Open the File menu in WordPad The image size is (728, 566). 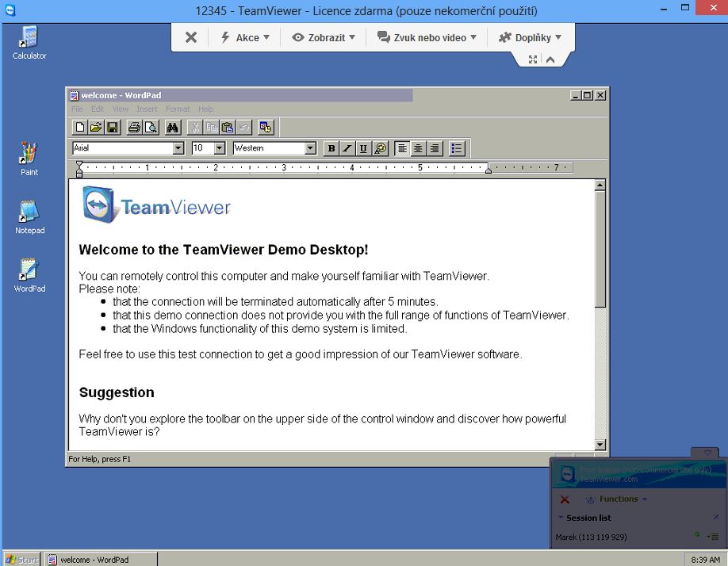77,109
